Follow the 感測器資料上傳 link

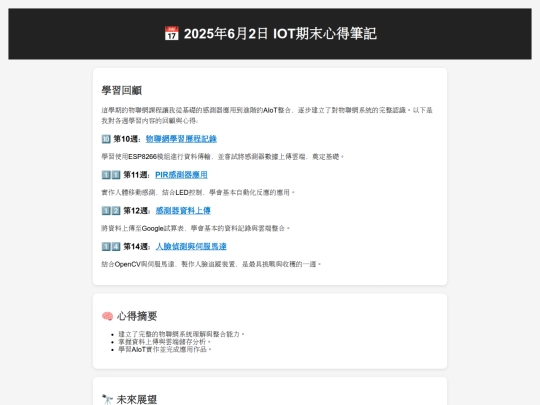click(x=183, y=210)
